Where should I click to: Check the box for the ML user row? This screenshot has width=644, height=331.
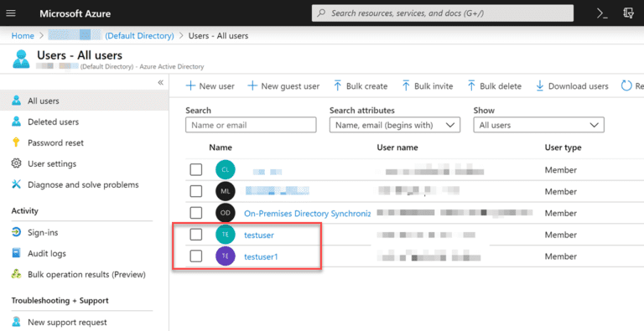pos(196,191)
